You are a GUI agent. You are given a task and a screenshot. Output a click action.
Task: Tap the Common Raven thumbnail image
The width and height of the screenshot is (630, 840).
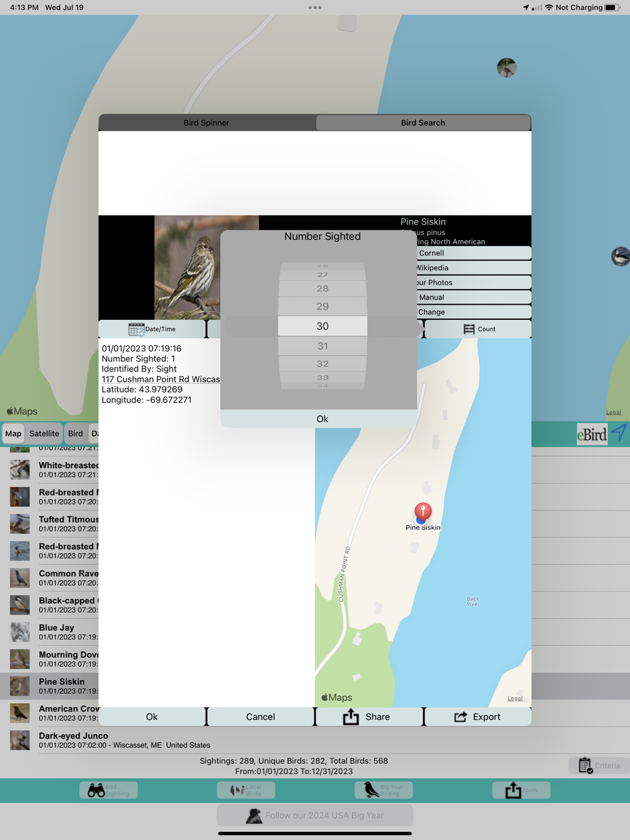tap(20, 577)
